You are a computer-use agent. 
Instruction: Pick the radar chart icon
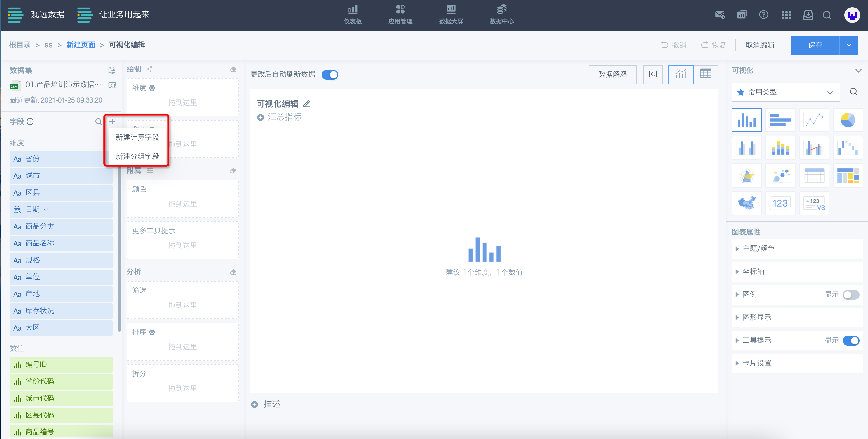746,175
